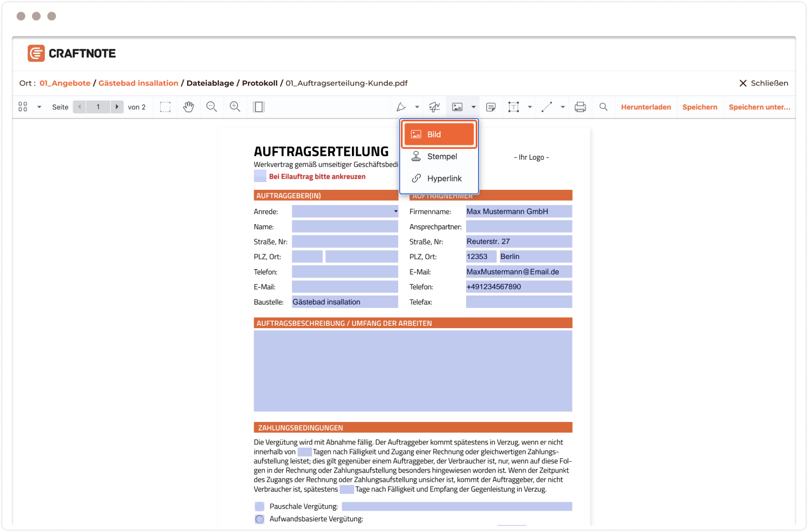
Task: Click Protokoll in the breadcrumb
Action: (260, 83)
